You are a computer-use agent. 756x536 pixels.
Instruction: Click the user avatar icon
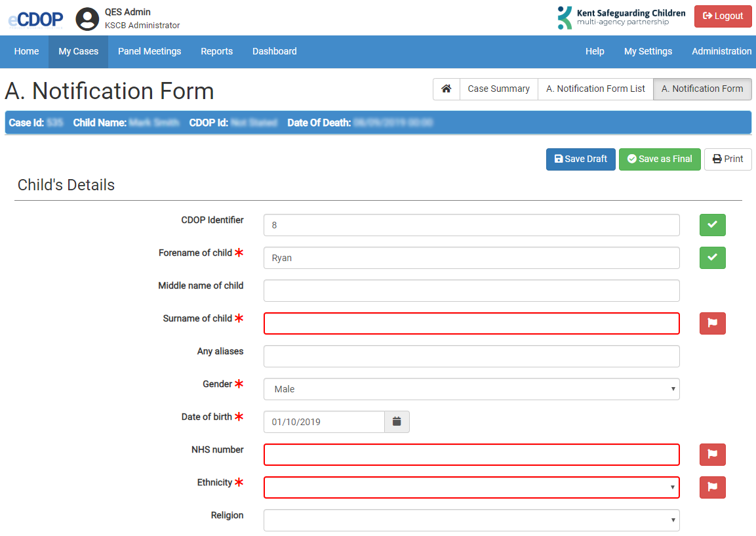point(87,19)
